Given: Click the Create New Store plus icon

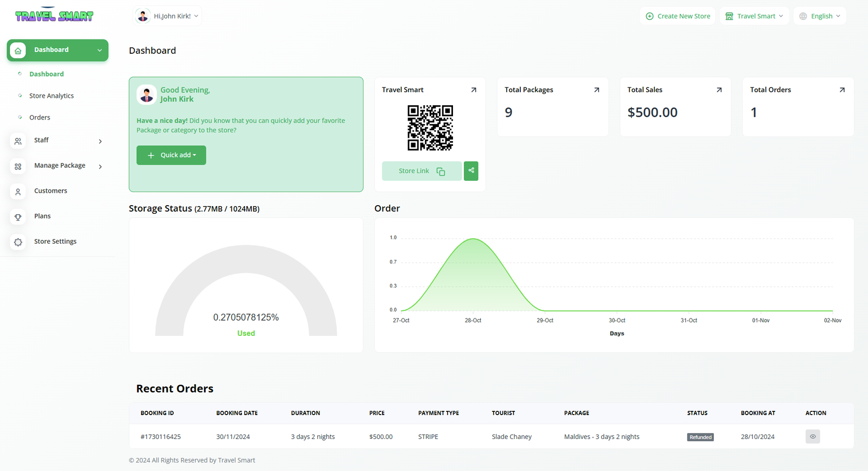Looking at the screenshot, I should point(649,16).
